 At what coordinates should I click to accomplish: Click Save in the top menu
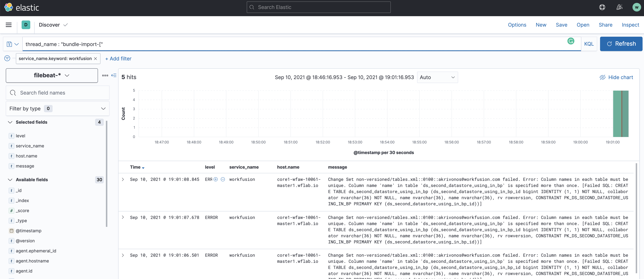tap(562, 25)
